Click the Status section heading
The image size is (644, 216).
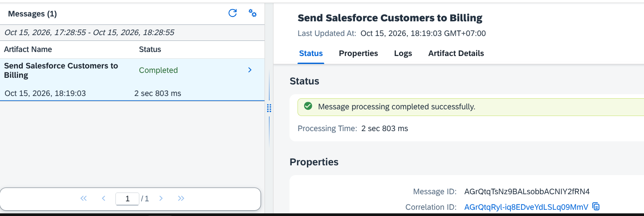[305, 81]
